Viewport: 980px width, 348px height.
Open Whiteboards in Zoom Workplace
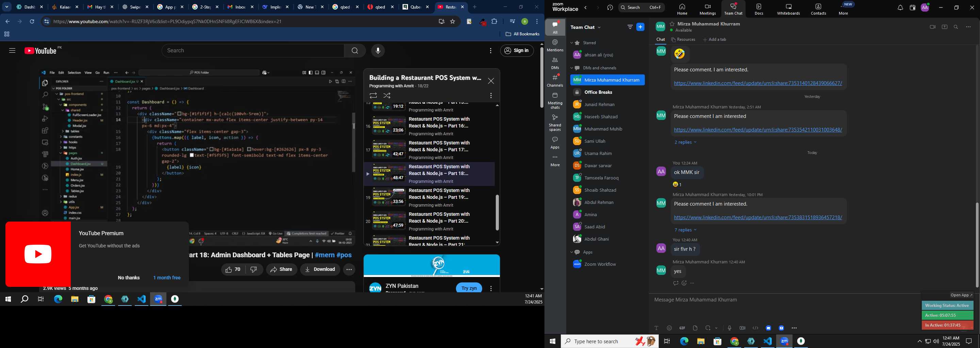tap(788, 9)
